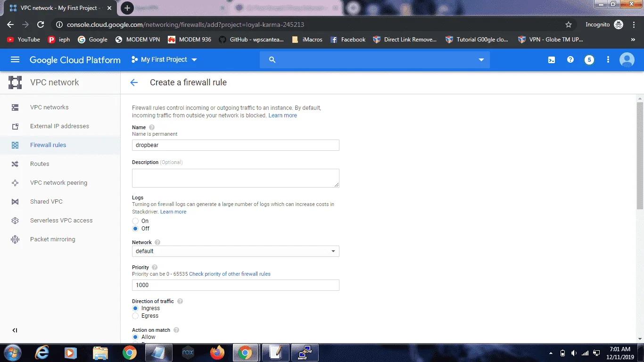
Task: Open the My First Project selector
Action: 164,60
